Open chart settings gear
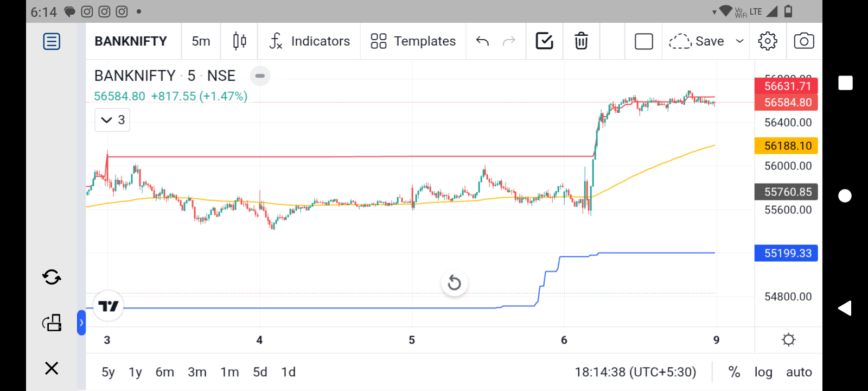This screenshot has height=391, width=868. 768,41
